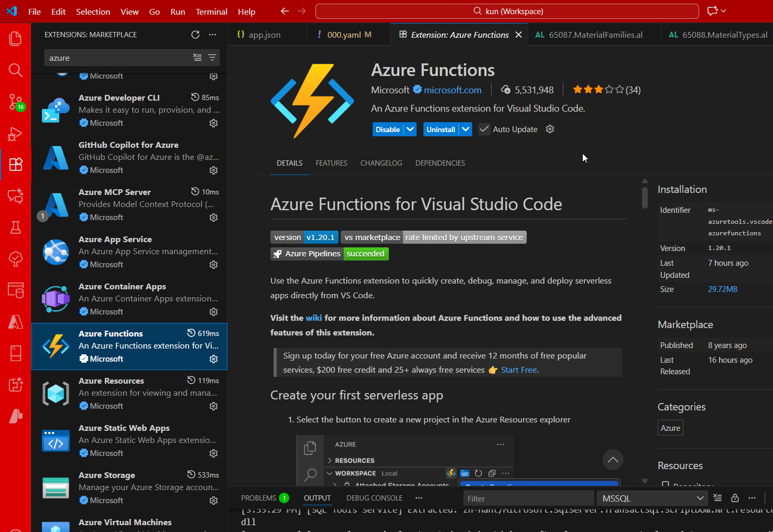This screenshot has height=532, width=773.
Task: Open Source Control view with 16 badge
Action: click(x=16, y=102)
